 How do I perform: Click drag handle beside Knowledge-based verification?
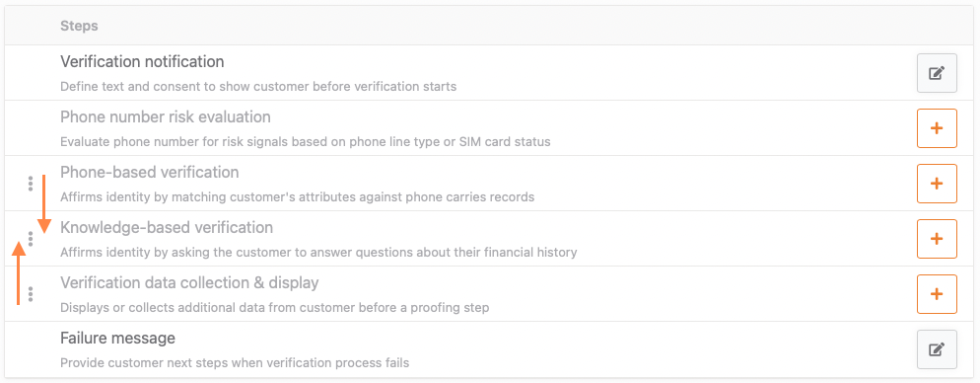point(30,239)
